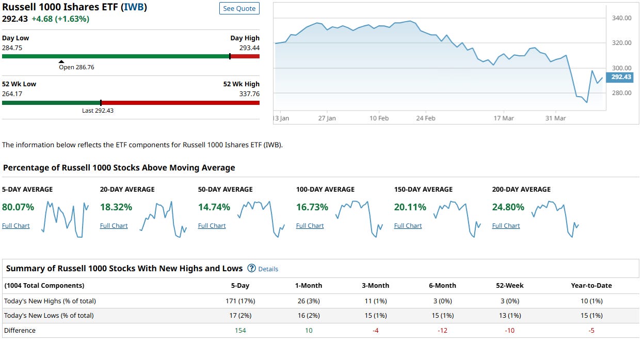The image size is (644, 341).
Task: Click the 292.43 price label on chart
Action: (621, 77)
